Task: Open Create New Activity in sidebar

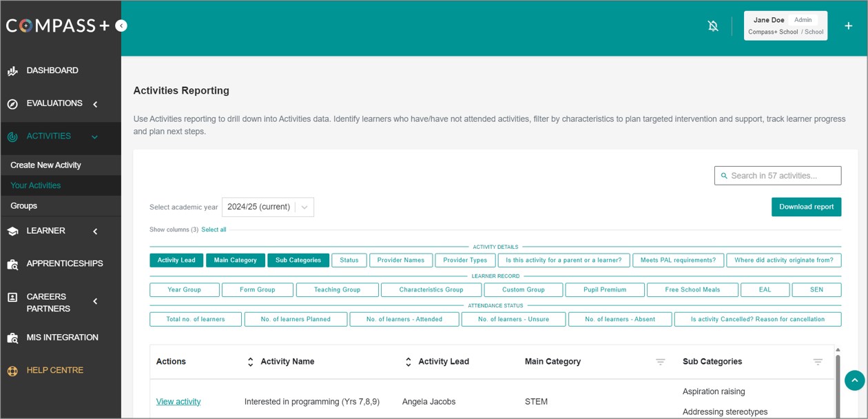Action: [x=45, y=165]
